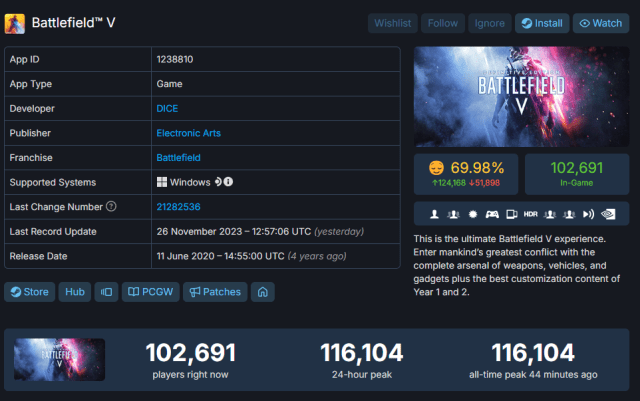Viewport: 640px width, 401px height.
Task: Click the Remote Play audio cast icon
Action: click(x=586, y=215)
